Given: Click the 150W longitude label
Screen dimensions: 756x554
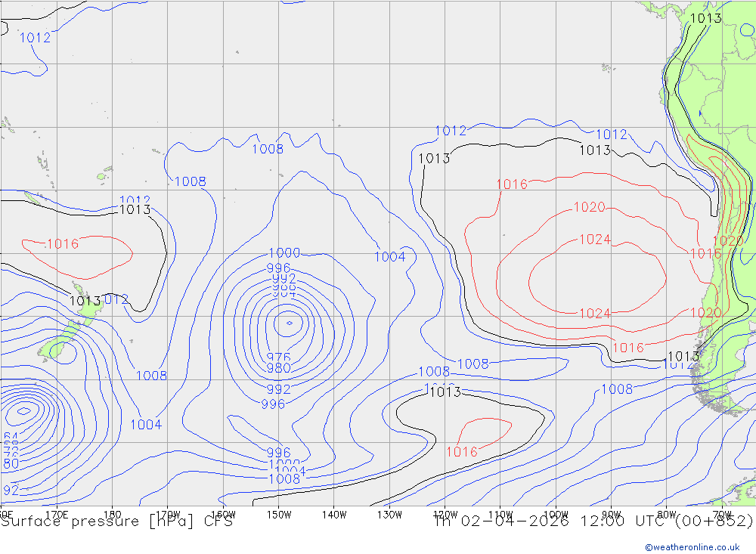Looking at the screenshot, I should tap(279, 515).
